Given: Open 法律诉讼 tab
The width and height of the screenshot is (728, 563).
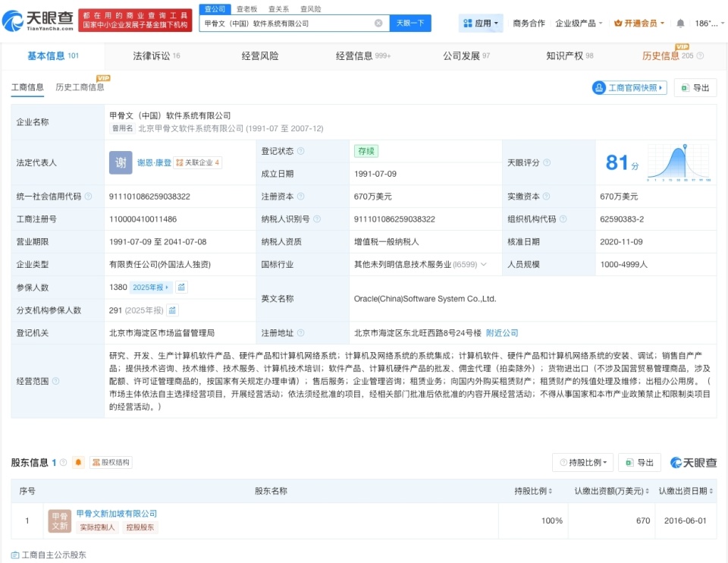Looking at the screenshot, I should [x=156, y=55].
